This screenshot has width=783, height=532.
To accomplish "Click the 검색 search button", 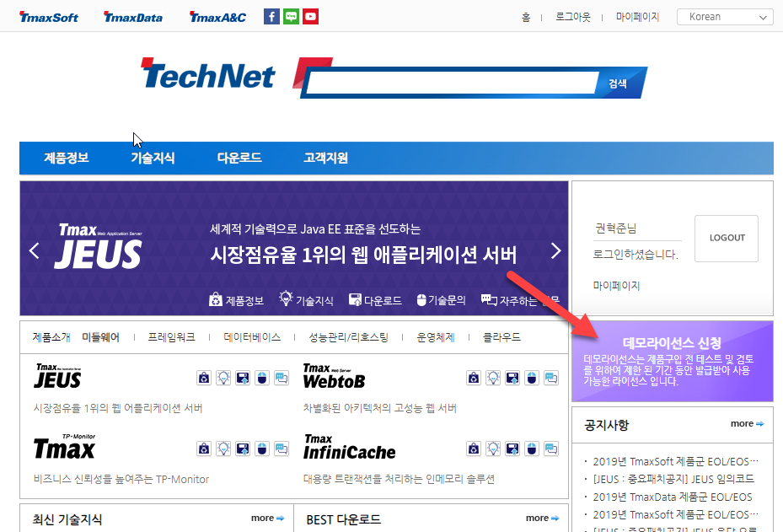I will click(x=618, y=83).
